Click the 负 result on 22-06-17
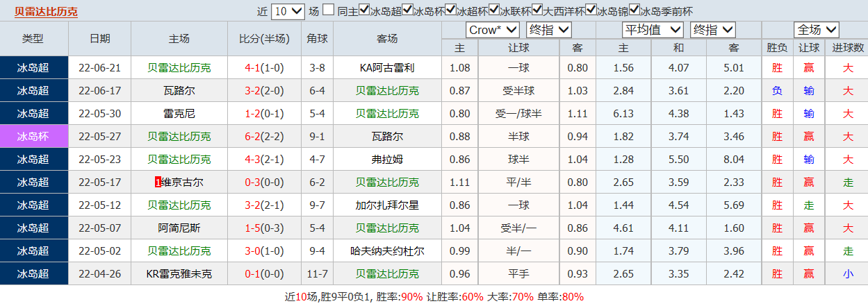Image resolution: width=868 pixels, height=306 pixels. (777, 91)
